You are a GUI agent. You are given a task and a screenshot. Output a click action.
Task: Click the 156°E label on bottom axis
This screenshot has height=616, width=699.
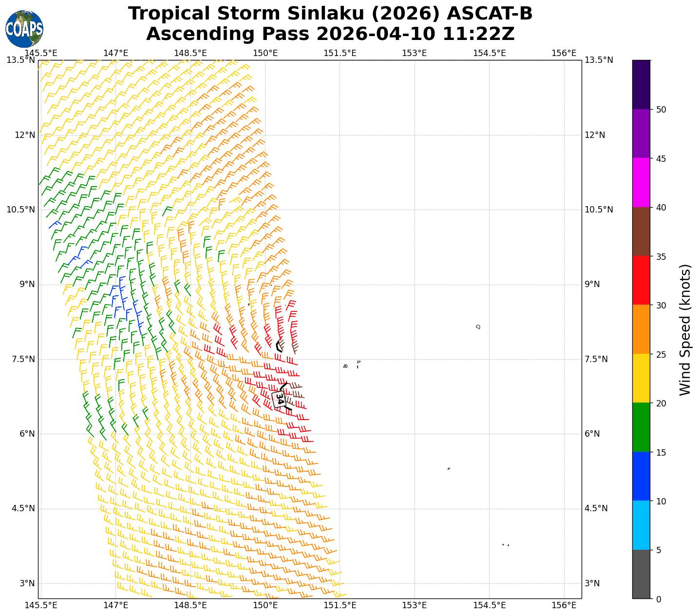[564, 605]
